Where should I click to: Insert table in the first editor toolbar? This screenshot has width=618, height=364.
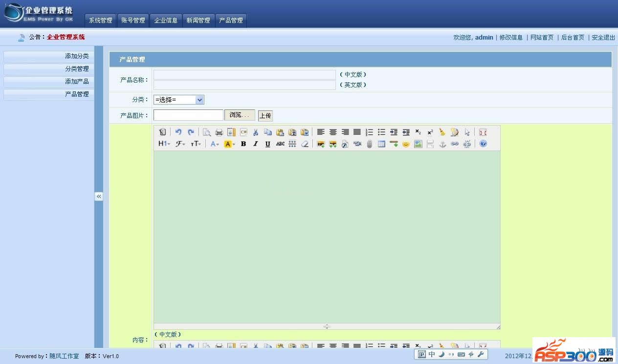[x=381, y=144]
